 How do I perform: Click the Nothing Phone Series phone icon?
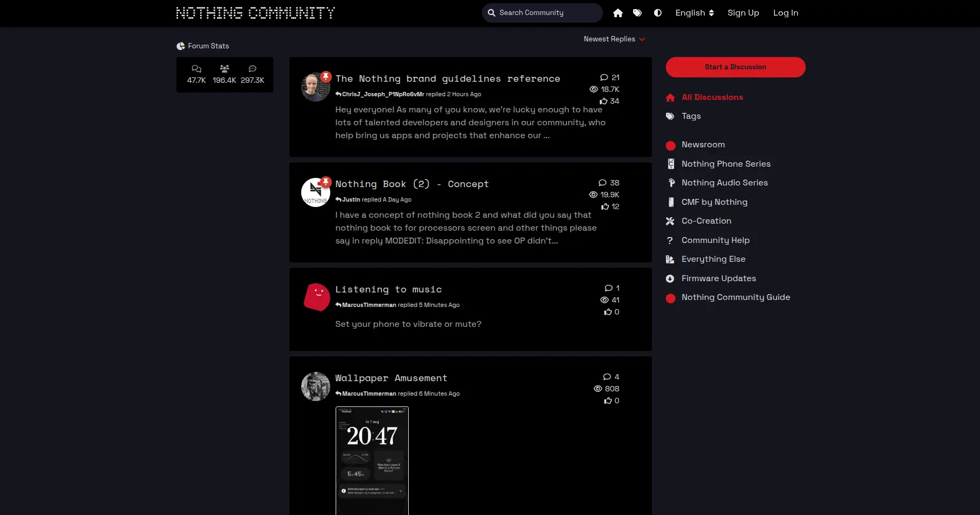coord(671,164)
